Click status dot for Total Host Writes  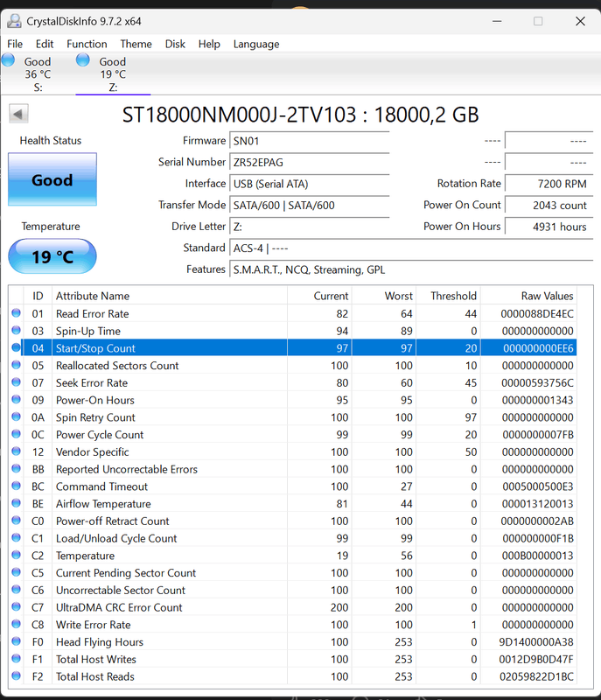tap(16, 658)
